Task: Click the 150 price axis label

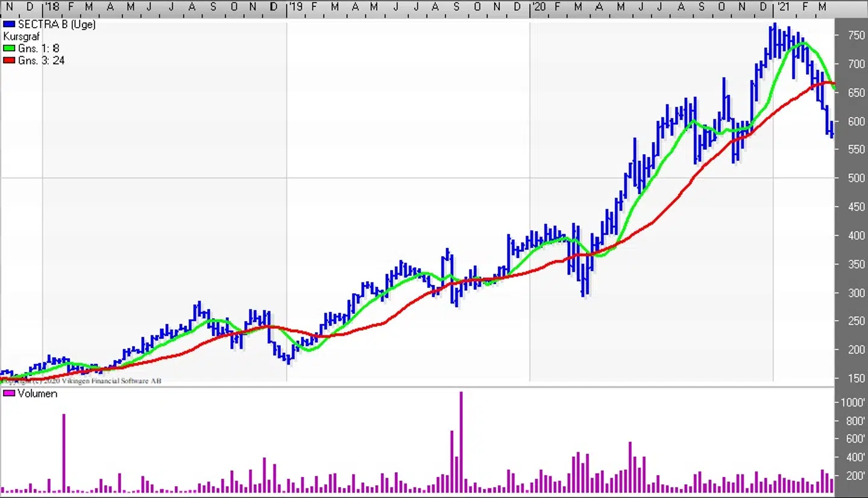Action: 856,378
